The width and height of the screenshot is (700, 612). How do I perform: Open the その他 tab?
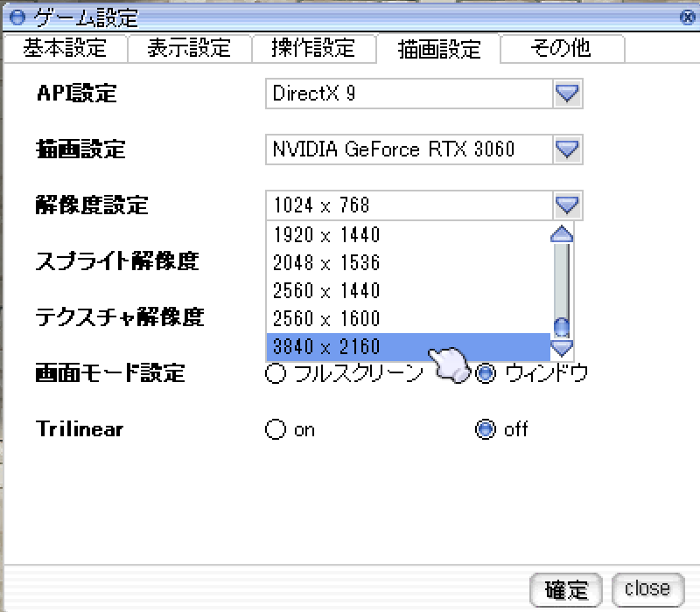tap(561, 48)
